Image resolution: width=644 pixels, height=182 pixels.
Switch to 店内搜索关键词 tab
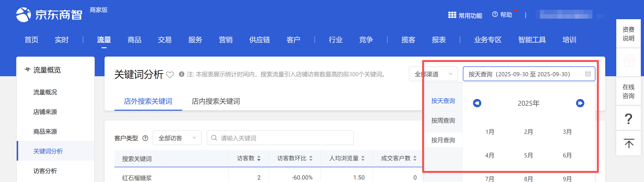216,101
